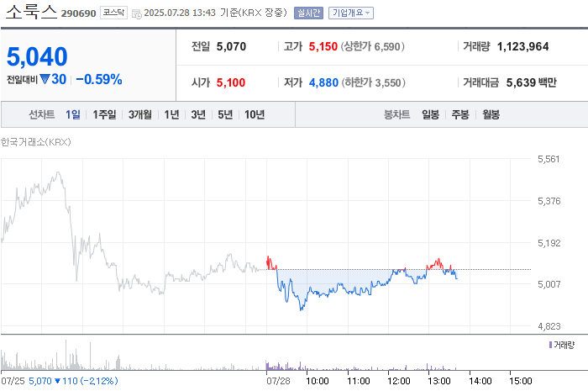Click the 5,192 y-axis label
The height and width of the screenshot is (391, 588).
(x=549, y=243)
